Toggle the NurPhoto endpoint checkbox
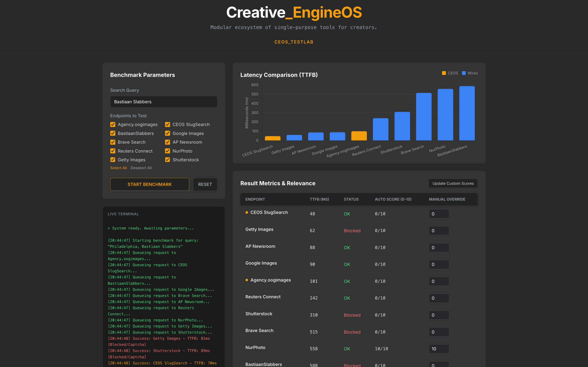The width and height of the screenshot is (588, 367). 167,151
